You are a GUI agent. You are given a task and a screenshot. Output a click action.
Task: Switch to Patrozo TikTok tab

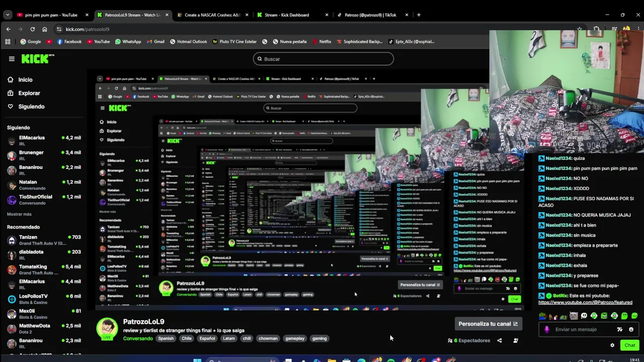click(372, 15)
